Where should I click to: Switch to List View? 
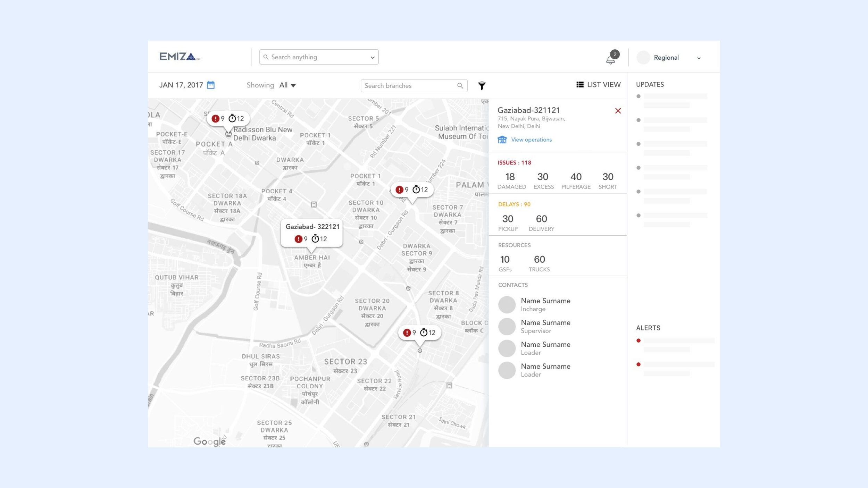598,85
